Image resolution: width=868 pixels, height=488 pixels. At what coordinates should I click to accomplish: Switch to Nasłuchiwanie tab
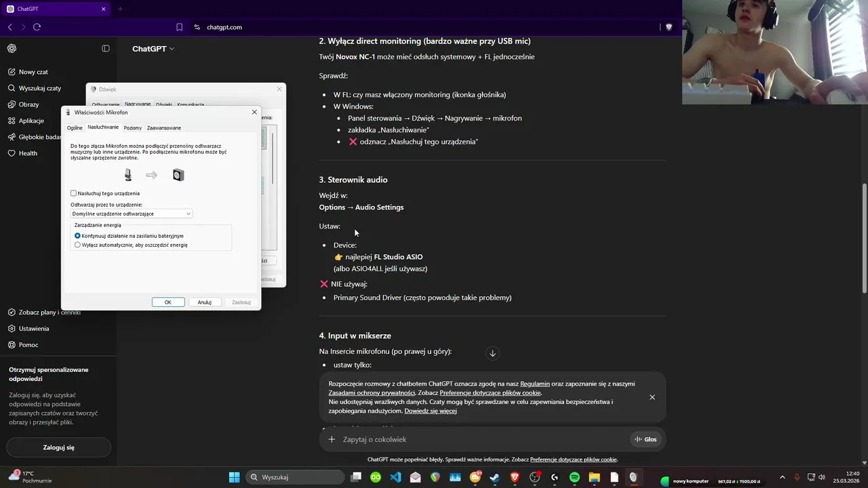[103, 127]
